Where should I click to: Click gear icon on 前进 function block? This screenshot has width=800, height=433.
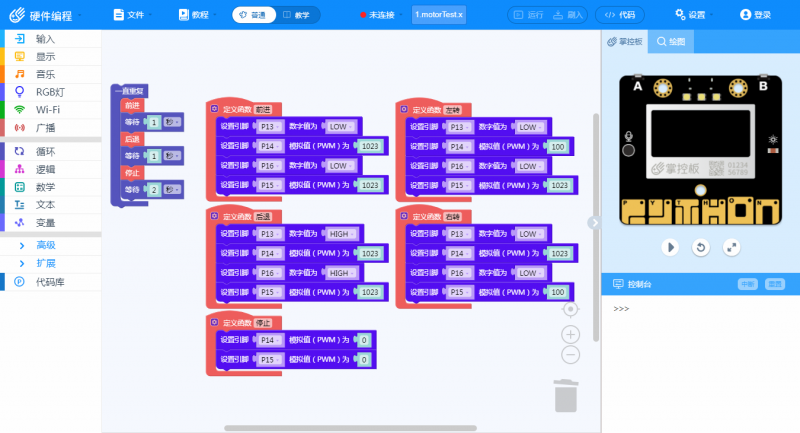(214, 108)
